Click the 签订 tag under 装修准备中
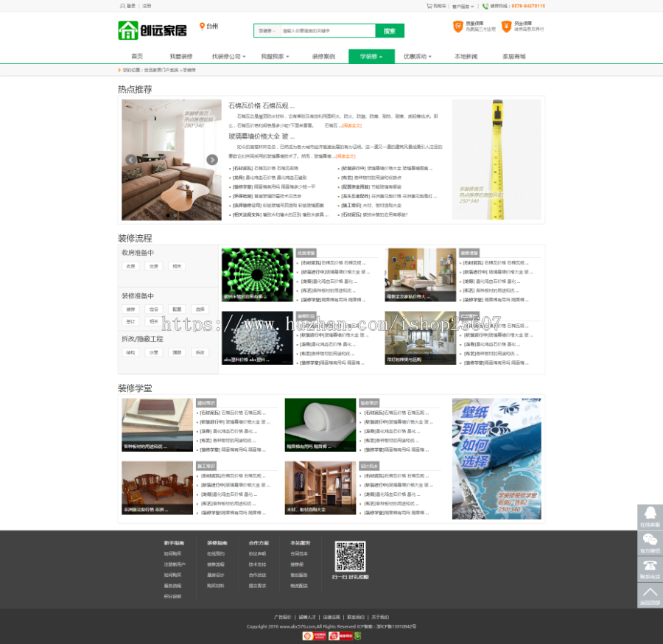The height and width of the screenshot is (644, 663). tap(130, 321)
